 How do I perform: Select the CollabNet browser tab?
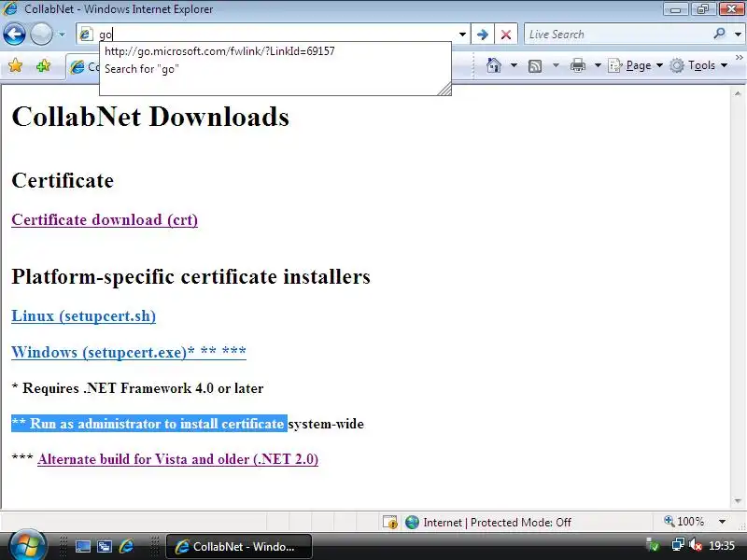pyautogui.click(x=83, y=67)
